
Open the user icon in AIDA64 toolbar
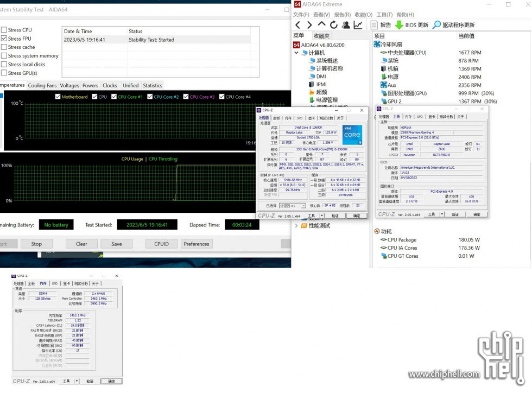tap(346, 25)
